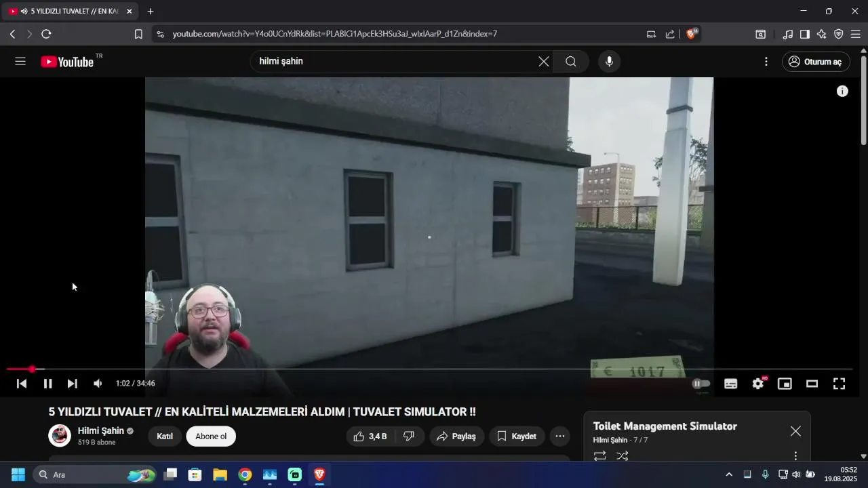Toggle theater mode
This screenshot has width=868, height=488.
[x=812, y=384]
